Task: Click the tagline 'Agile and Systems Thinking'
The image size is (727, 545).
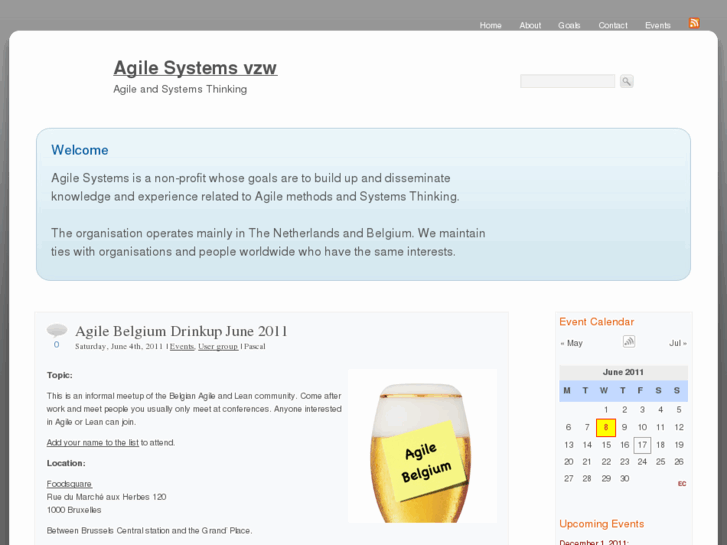Action: (x=180, y=89)
